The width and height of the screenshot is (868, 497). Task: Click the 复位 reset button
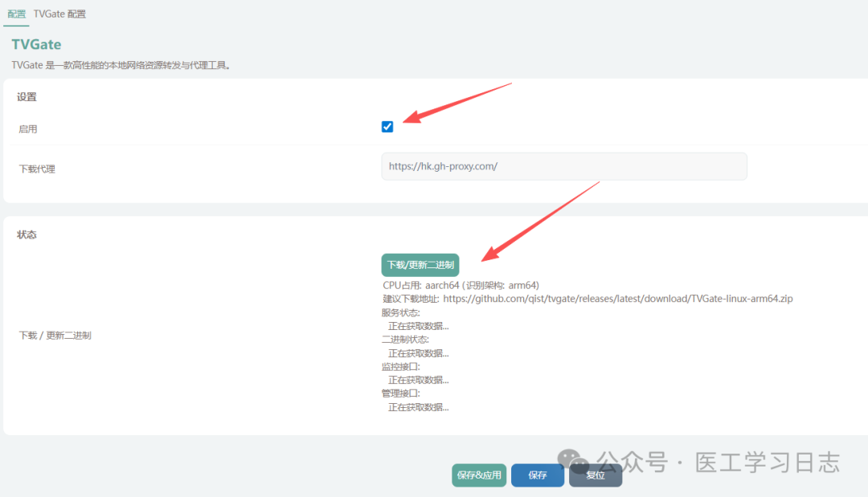(x=596, y=475)
